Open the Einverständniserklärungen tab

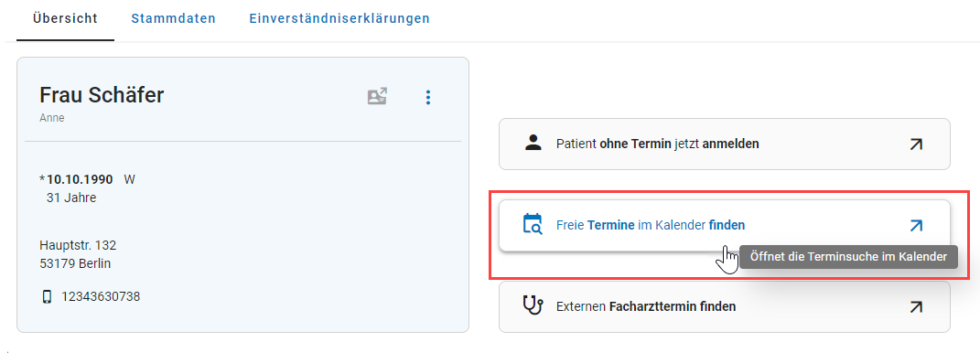pos(339,18)
